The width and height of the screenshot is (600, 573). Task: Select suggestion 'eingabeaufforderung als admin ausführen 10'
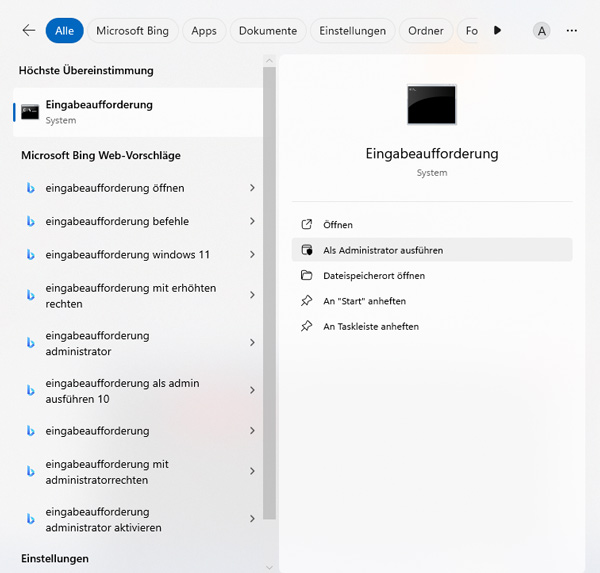[x=122, y=391]
